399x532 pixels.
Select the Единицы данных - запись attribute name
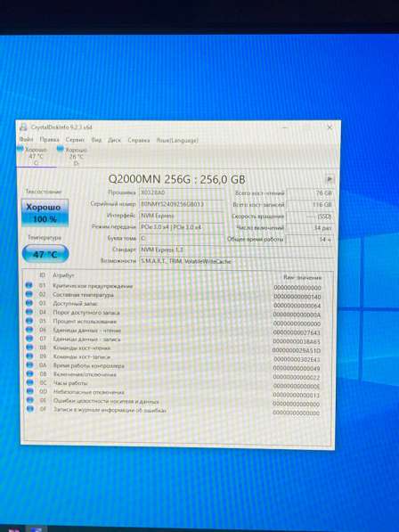click(x=86, y=339)
